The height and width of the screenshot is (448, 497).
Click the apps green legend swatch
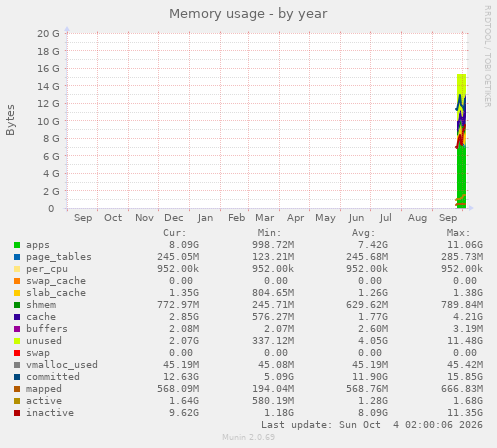point(17,245)
